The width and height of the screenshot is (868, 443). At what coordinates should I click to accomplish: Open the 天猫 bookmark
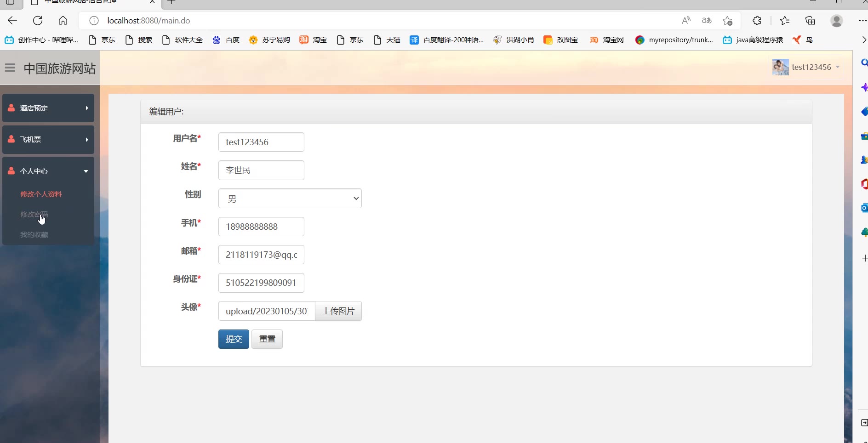(x=387, y=40)
